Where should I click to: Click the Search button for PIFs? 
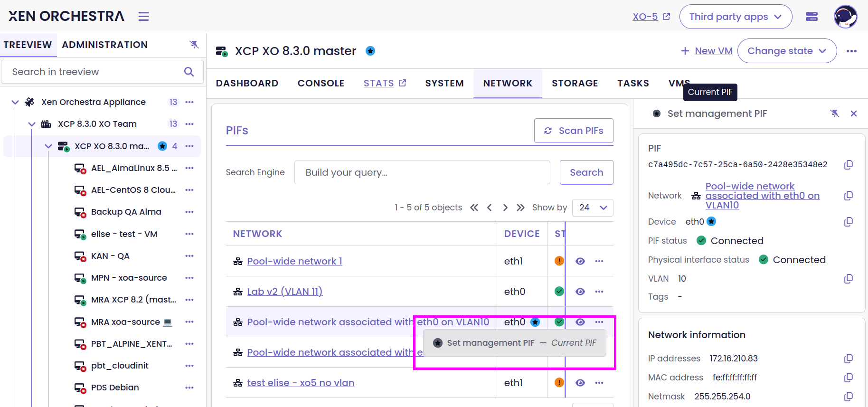586,172
